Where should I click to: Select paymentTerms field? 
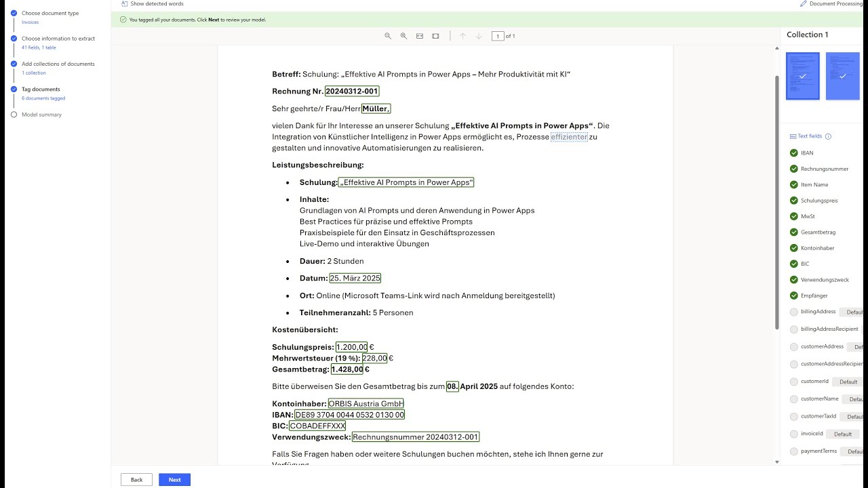818,451
